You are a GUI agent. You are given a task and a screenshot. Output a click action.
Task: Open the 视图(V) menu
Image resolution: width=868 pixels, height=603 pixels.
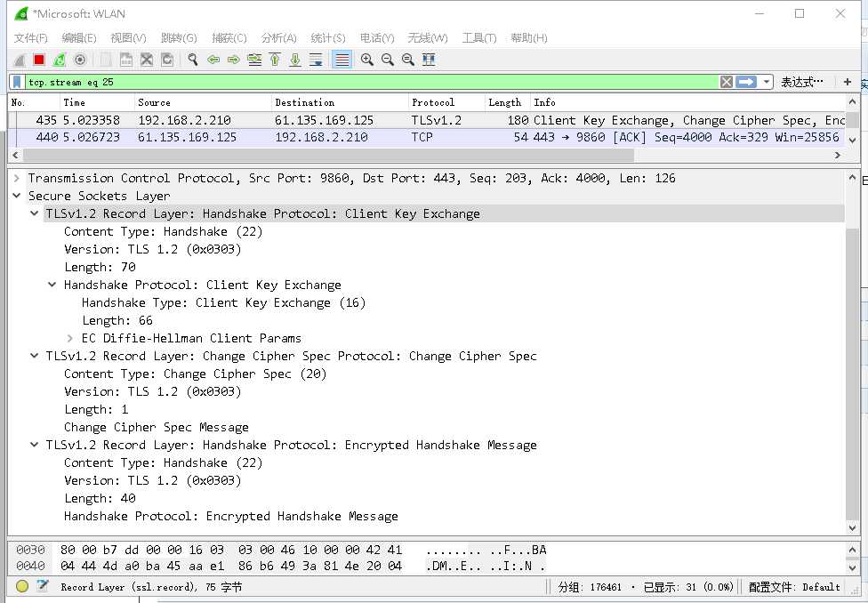[x=128, y=37]
